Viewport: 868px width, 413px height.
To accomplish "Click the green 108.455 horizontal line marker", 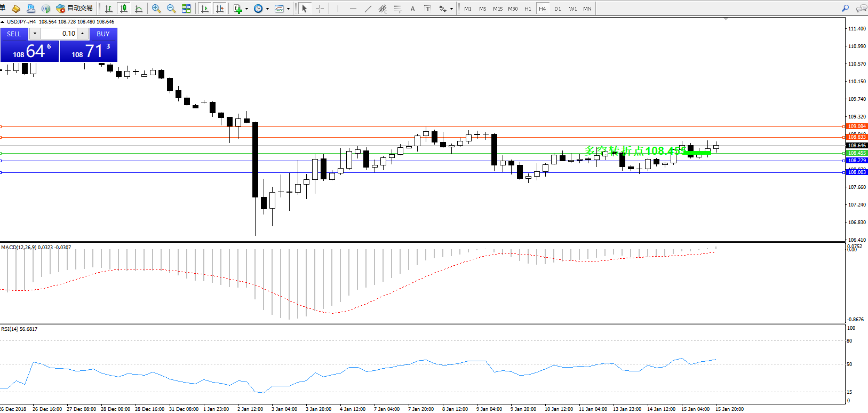I will [857, 153].
